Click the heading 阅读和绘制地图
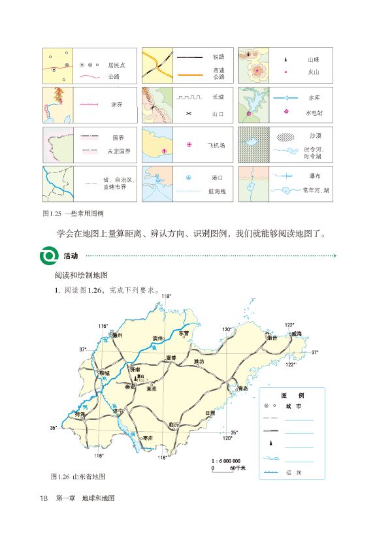The height and width of the screenshot is (548, 392). [x=81, y=276]
